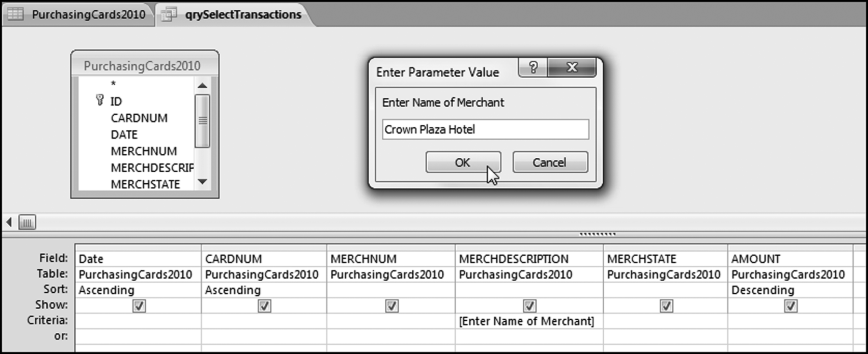The height and width of the screenshot is (354, 868).
Task: Click the primary key icon beside ID
Action: click(100, 100)
